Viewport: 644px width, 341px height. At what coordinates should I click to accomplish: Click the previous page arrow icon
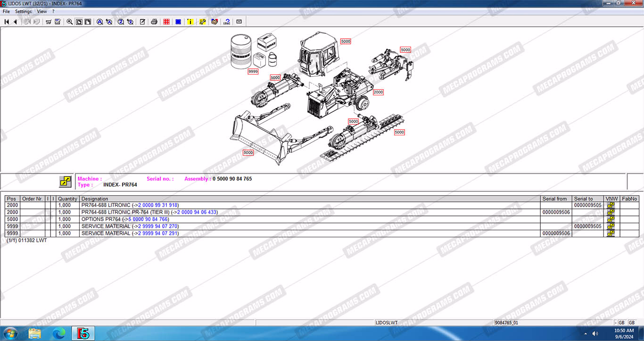tap(15, 22)
